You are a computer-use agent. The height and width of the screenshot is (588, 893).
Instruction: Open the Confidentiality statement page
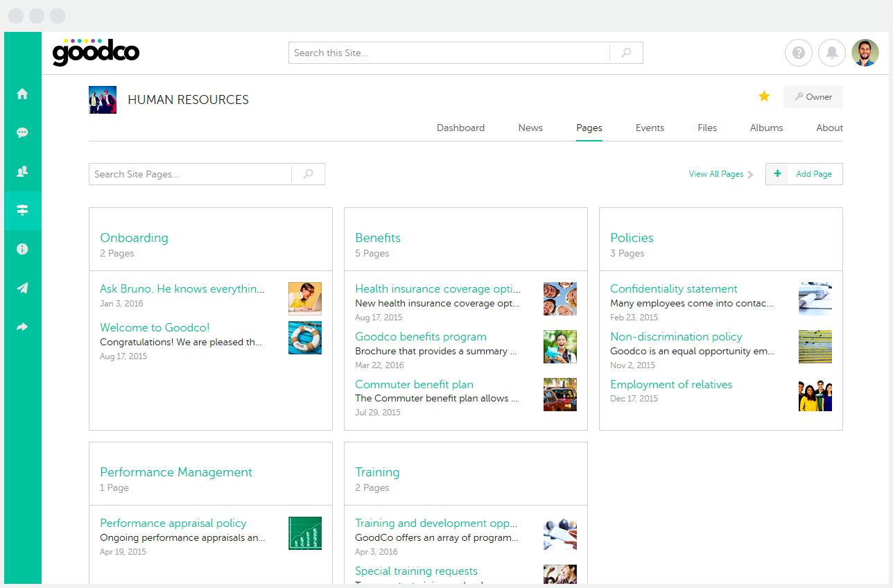click(673, 288)
